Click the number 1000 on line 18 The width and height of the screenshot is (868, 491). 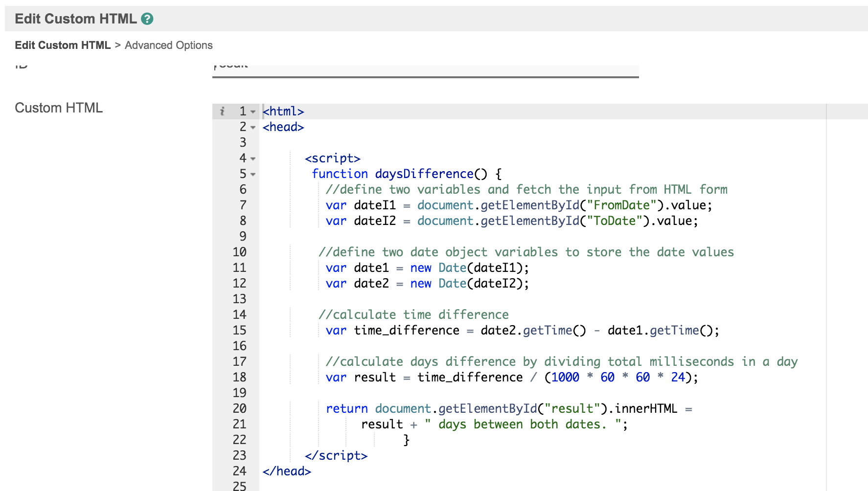click(x=565, y=378)
